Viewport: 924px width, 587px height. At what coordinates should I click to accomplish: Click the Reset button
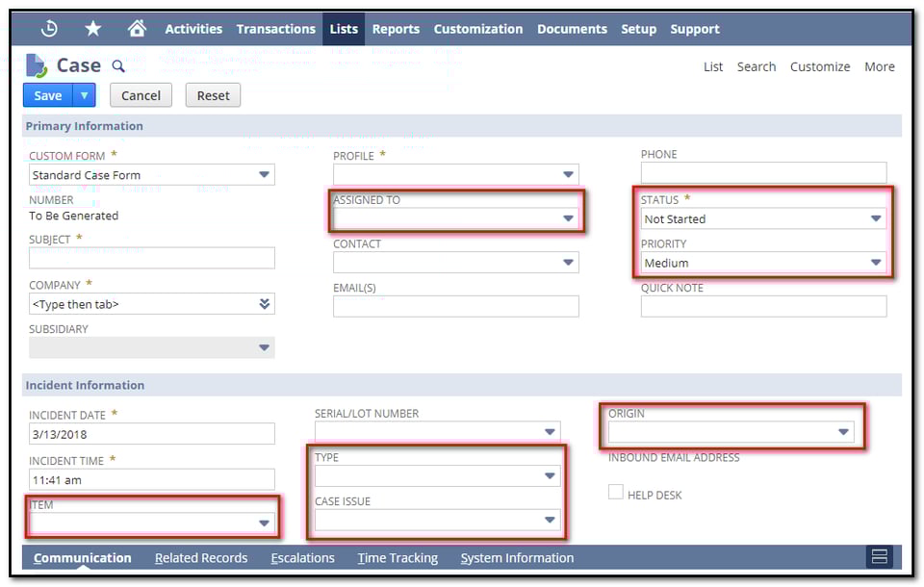[212, 95]
